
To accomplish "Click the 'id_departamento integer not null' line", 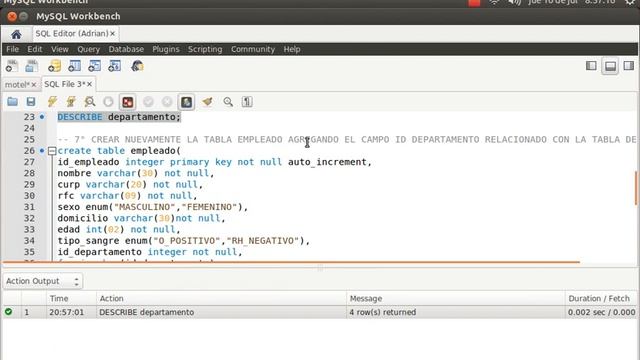I will (x=149, y=252).
